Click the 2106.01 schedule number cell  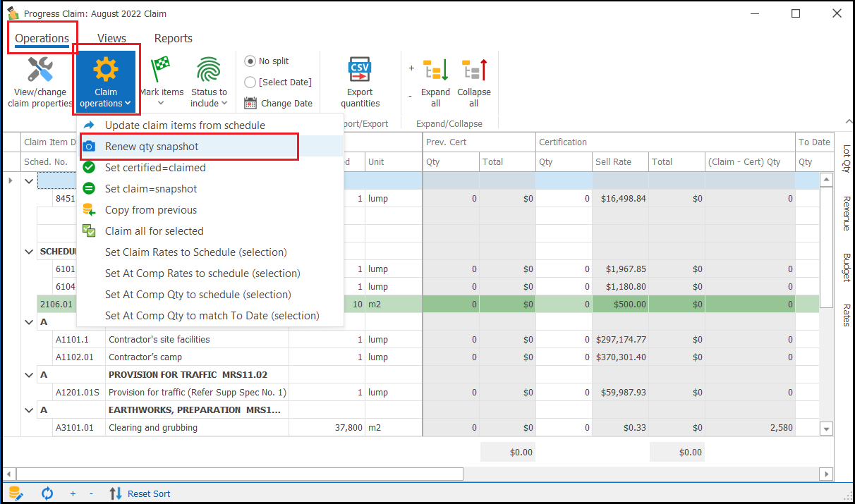click(56, 305)
